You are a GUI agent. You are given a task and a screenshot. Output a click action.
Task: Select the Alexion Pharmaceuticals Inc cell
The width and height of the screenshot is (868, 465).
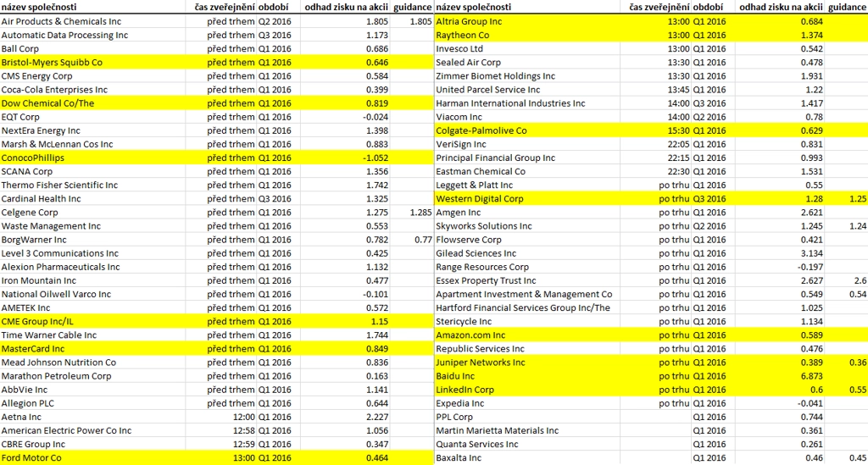pos(93,267)
